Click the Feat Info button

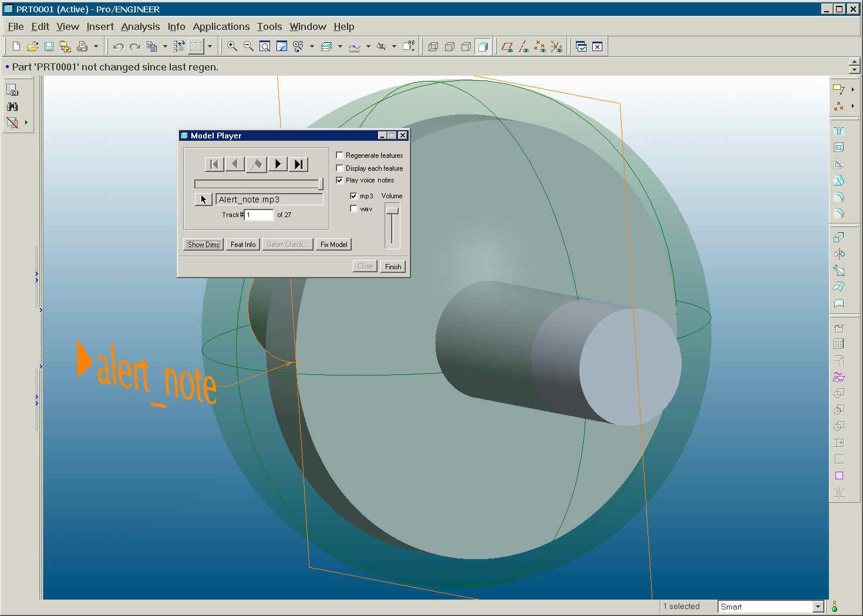243,245
